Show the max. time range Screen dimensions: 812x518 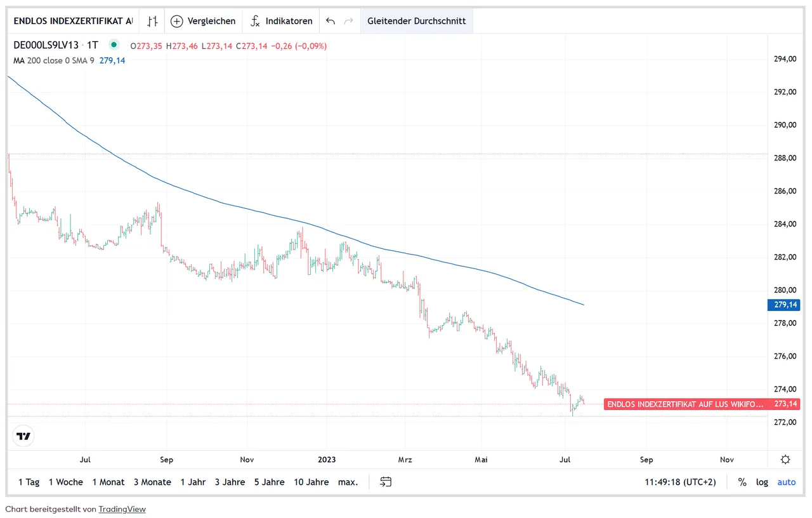click(x=348, y=482)
